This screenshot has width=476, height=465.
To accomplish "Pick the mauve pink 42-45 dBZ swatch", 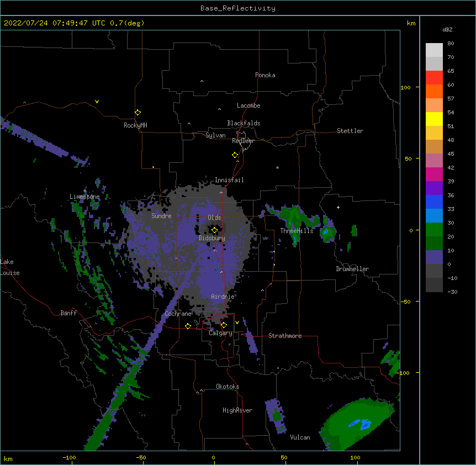I will click(434, 161).
